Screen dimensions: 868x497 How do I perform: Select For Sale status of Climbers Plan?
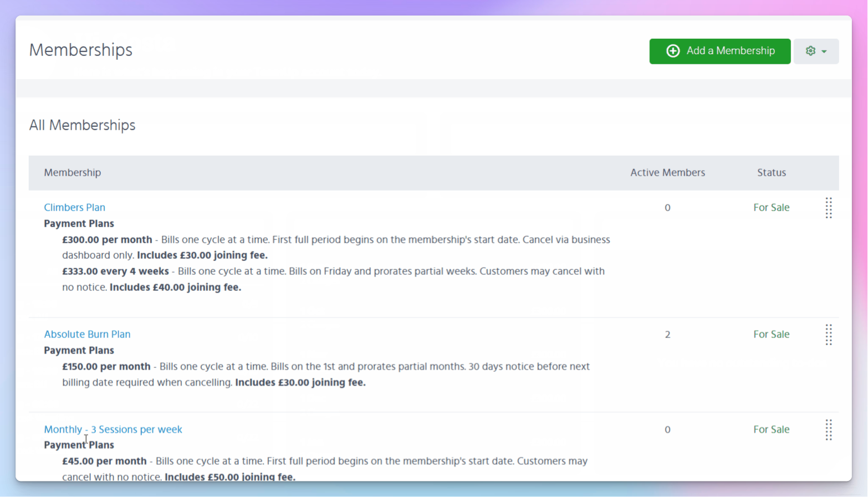point(771,207)
